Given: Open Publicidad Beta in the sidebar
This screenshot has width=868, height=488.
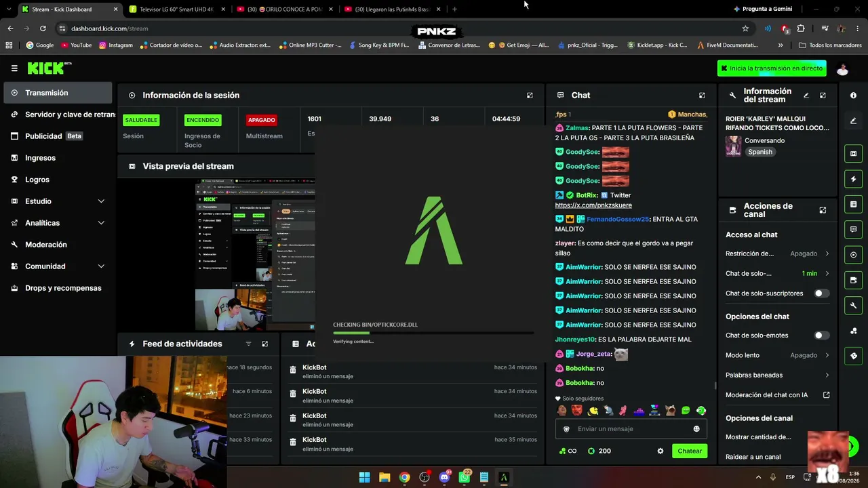Looking at the screenshot, I should coord(58,136).
